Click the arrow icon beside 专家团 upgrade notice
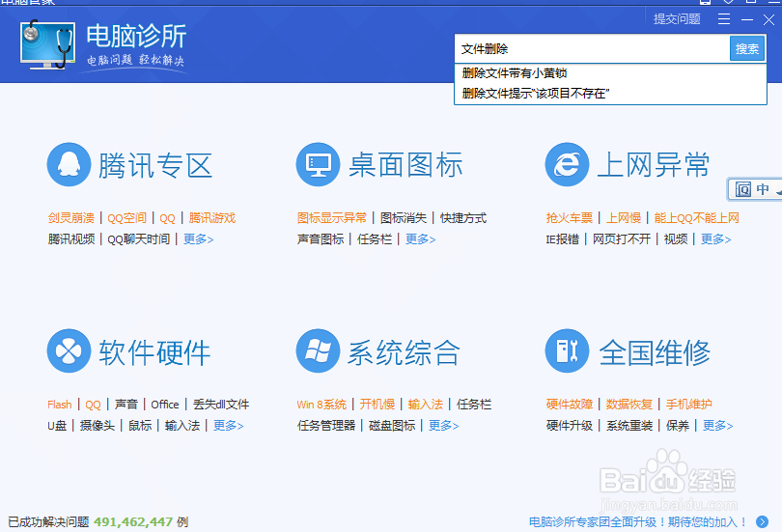The image size is (782, 532). [762, 521]
